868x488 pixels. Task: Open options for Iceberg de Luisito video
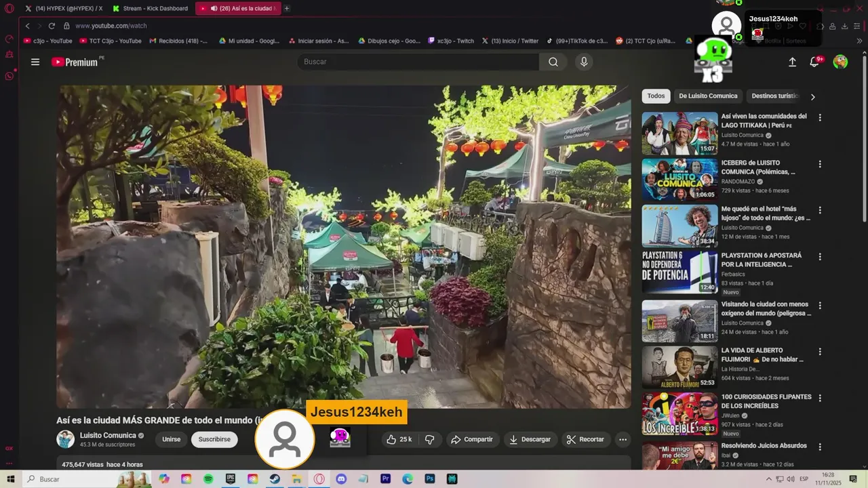819,164
